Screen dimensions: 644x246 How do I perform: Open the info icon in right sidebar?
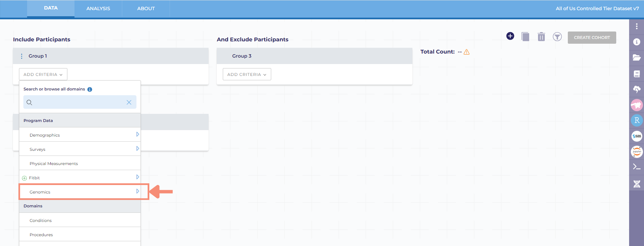point(637,42)
